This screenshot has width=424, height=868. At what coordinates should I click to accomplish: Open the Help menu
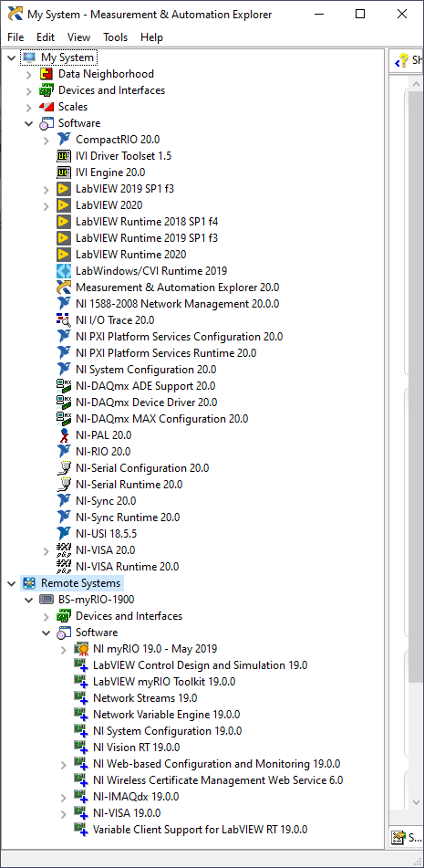point(151,37)
